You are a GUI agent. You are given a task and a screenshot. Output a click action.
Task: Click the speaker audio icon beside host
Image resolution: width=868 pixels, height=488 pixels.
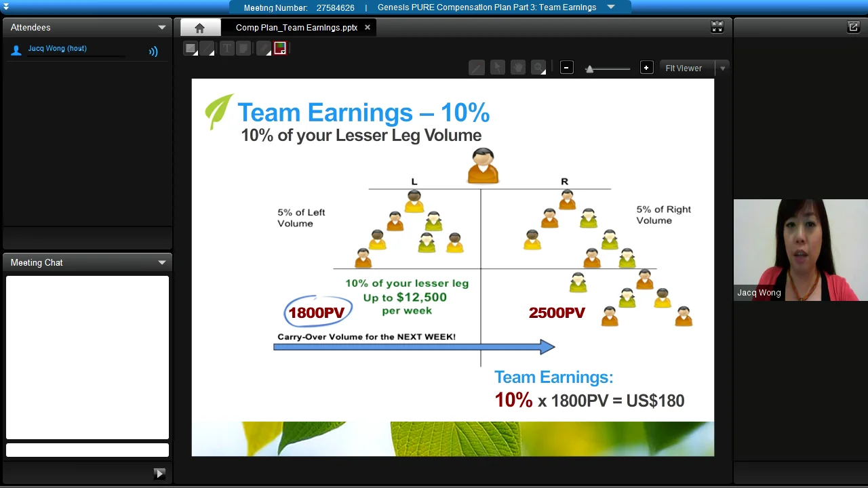pyautogui.click(x=153, y=51)
